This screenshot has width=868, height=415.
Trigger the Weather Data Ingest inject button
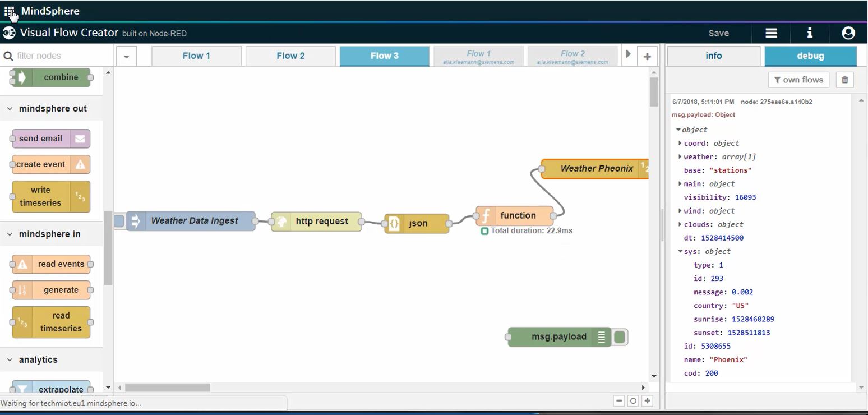pyautogui.click(x=119, y=221)
